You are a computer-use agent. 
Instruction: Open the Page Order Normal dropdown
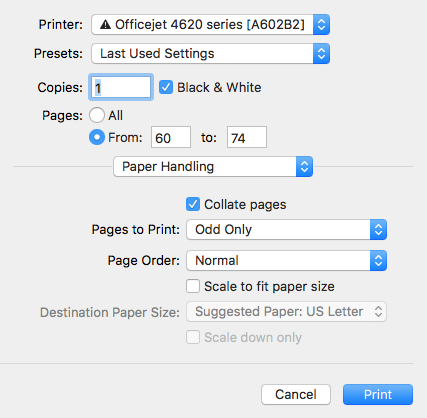coord(287,260)
